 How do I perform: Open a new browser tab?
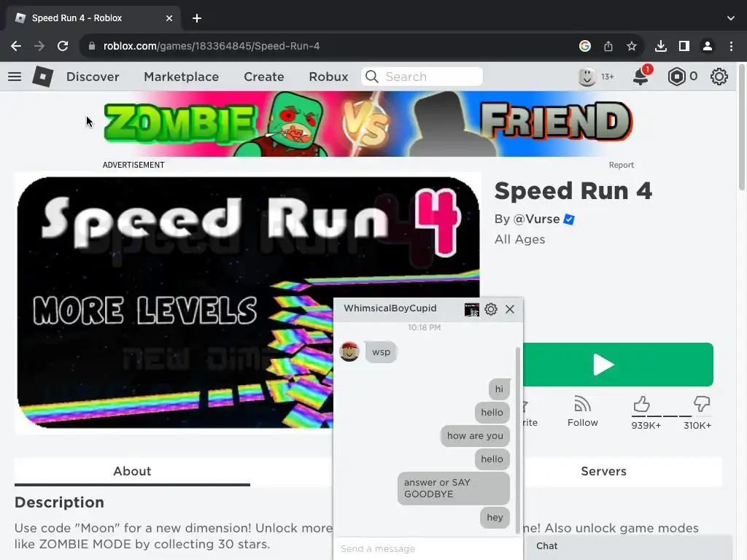[x=197, y=18]
